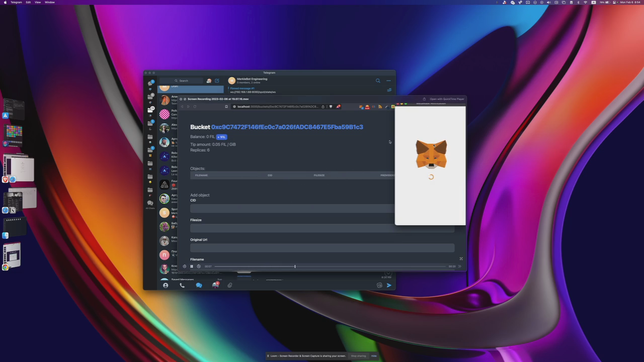This screenshot has width=644, height=362.
Task: Compose a new Telegram message
Action: (217, 80)
